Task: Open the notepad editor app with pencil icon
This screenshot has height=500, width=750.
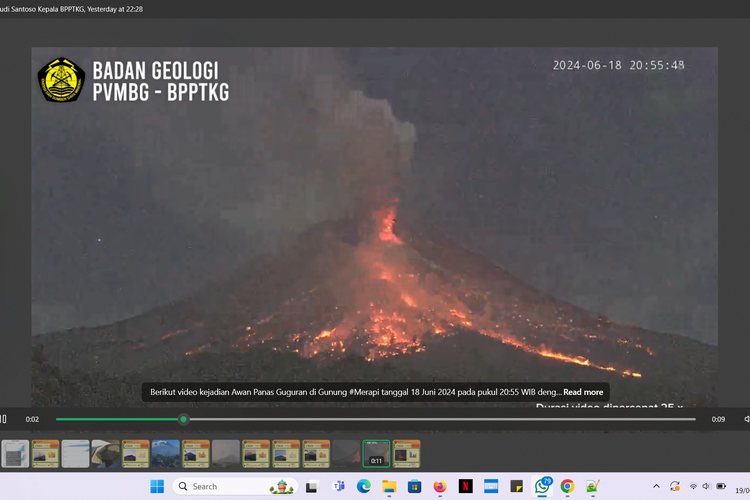Action: click(593, 487)
